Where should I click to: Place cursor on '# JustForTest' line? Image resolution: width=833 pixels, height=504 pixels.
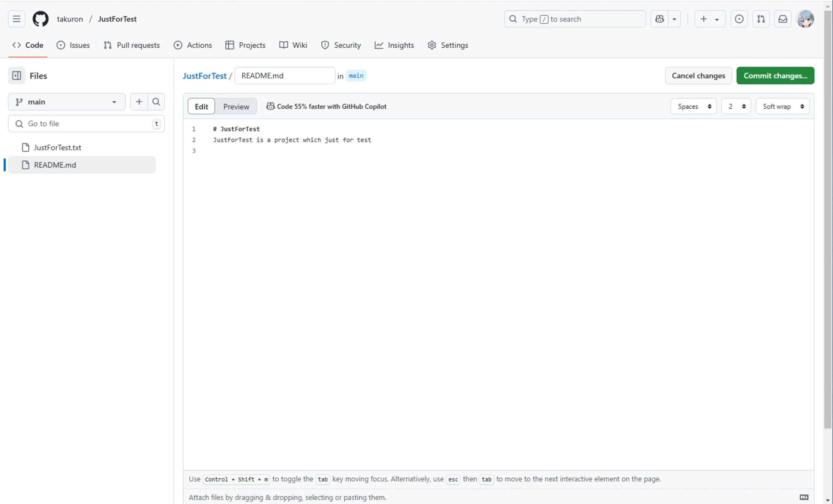click(x=236, y=129)
